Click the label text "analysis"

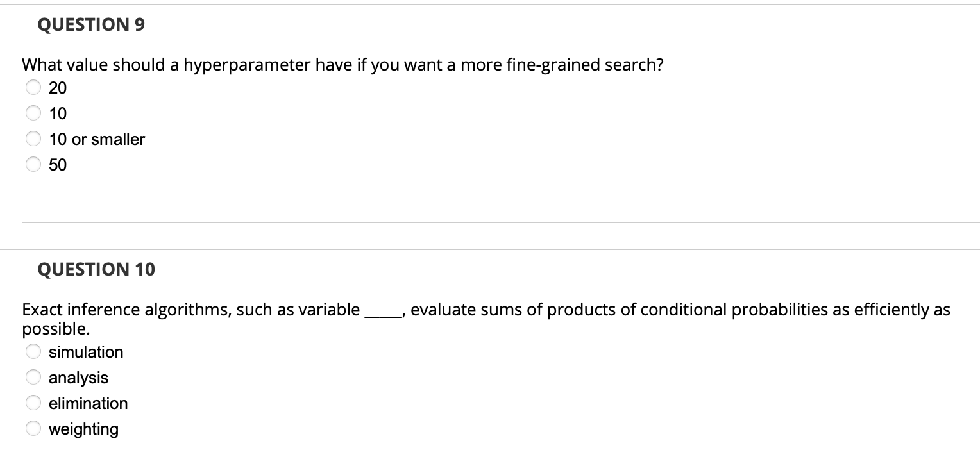(79, 378)
